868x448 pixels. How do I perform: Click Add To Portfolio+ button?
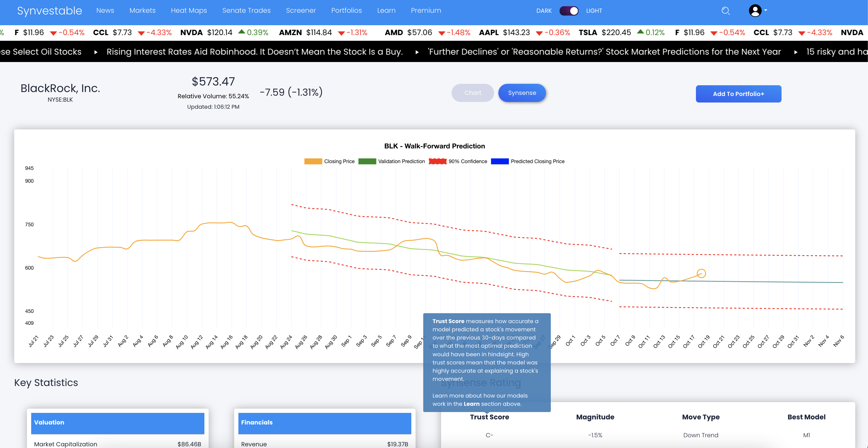point(738,94)
